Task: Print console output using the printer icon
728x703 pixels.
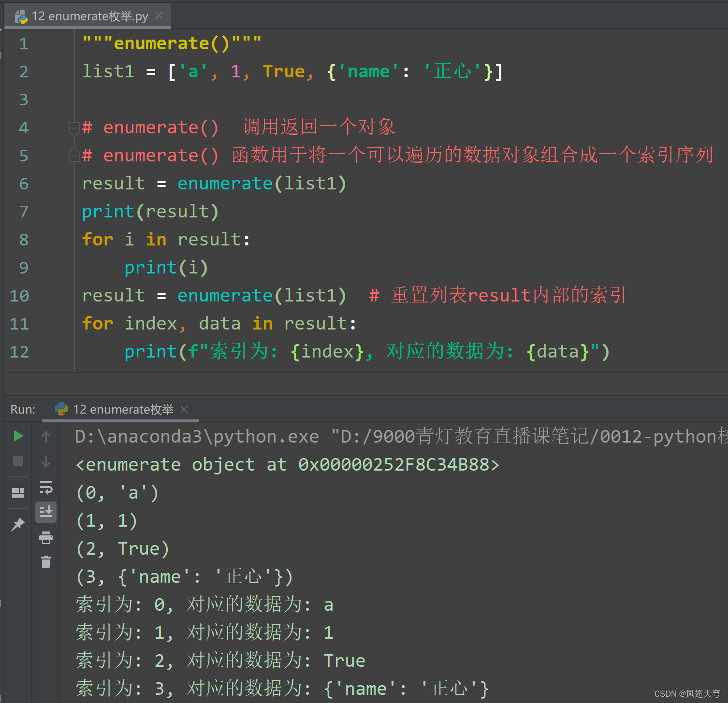Action: (x=46, y=537)
